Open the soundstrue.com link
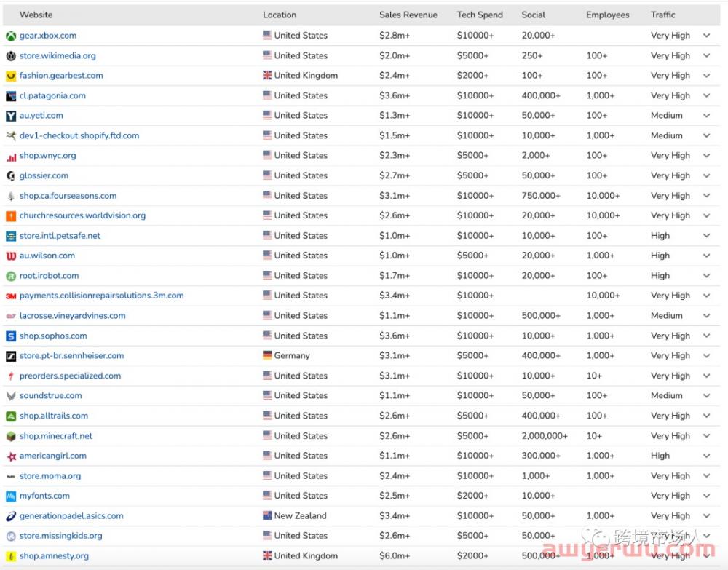Screen dimensions: 728x570 click(x=51, y=395)
